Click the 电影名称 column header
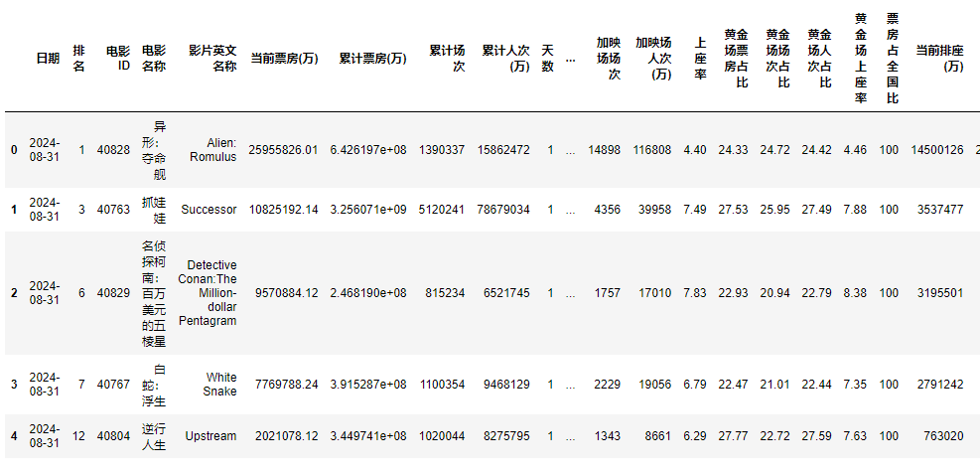The image size is (980, 474). (154, 59)
